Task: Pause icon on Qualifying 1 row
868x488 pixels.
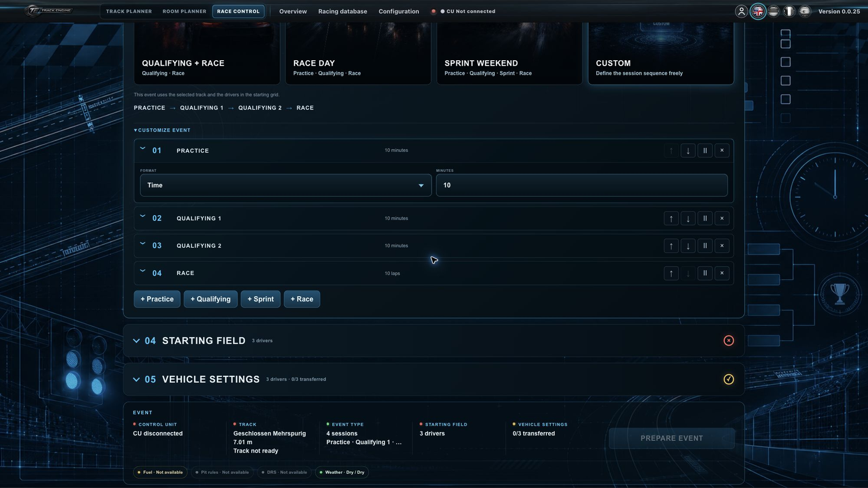Action: pos(705,219)
